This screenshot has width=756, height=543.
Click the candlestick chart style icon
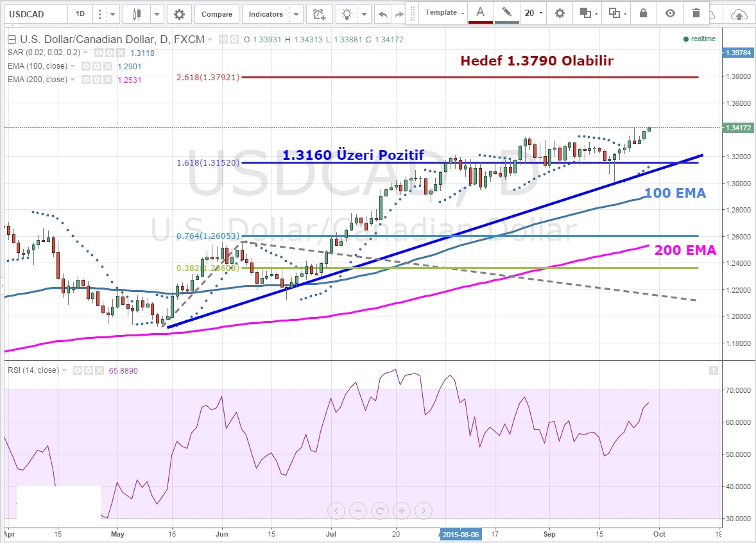(x=135, y=14)
